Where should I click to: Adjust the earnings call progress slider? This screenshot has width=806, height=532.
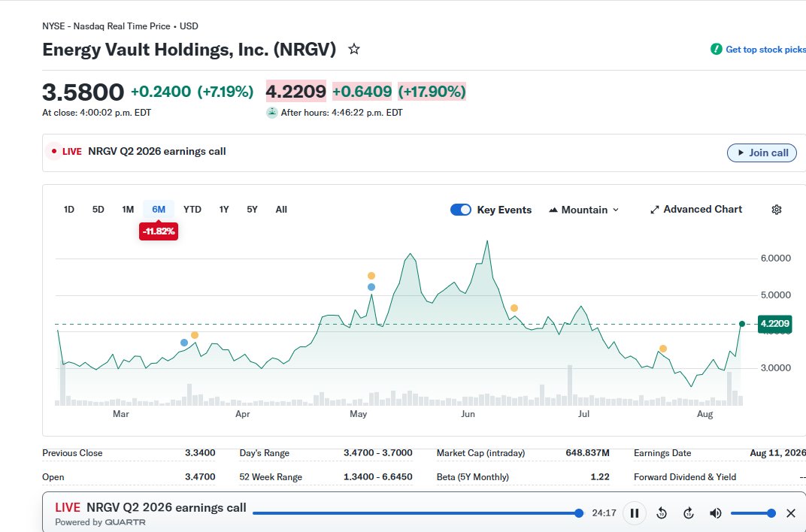(418, 513)
